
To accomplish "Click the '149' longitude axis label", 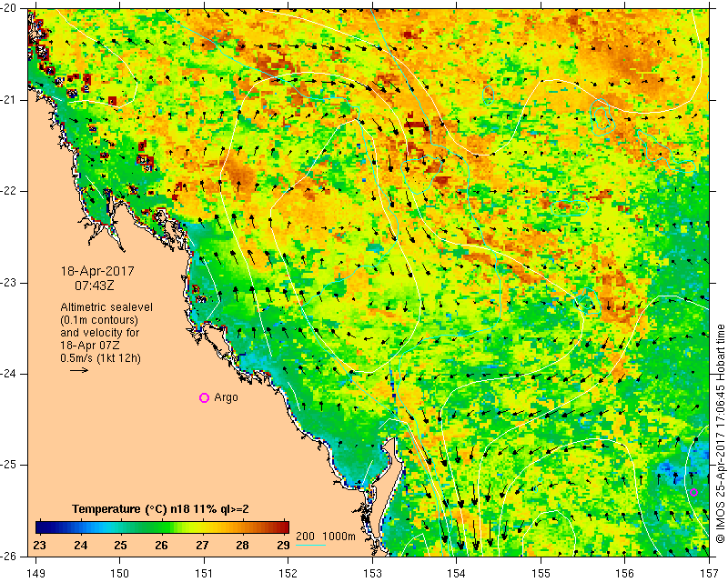I will pyautogui.click(x=36, y=574).
